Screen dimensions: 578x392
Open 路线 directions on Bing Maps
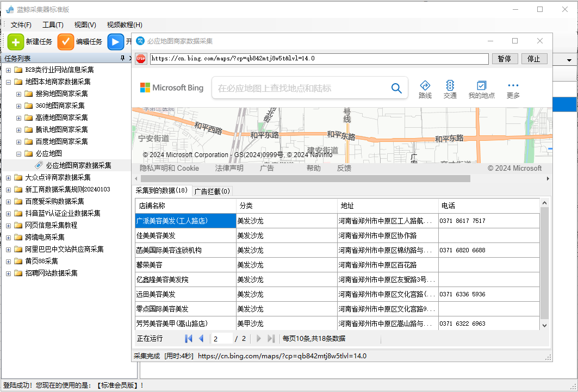click(425, 90)
